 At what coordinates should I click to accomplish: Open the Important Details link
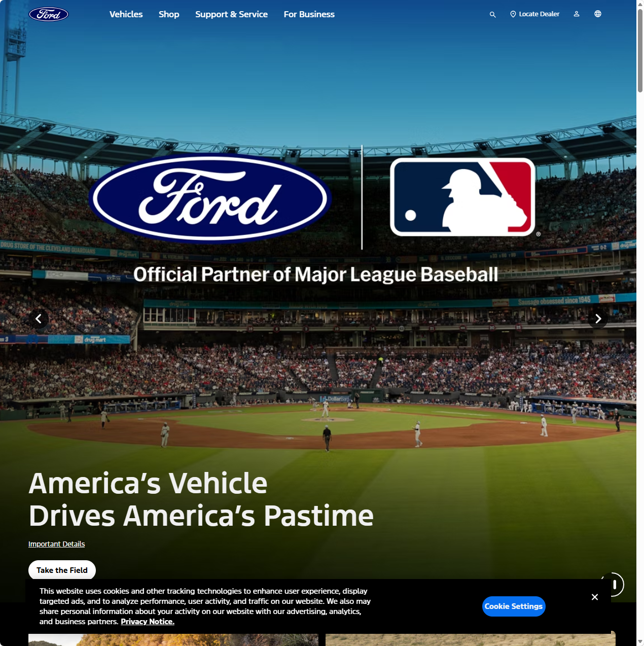pos(56,544)
